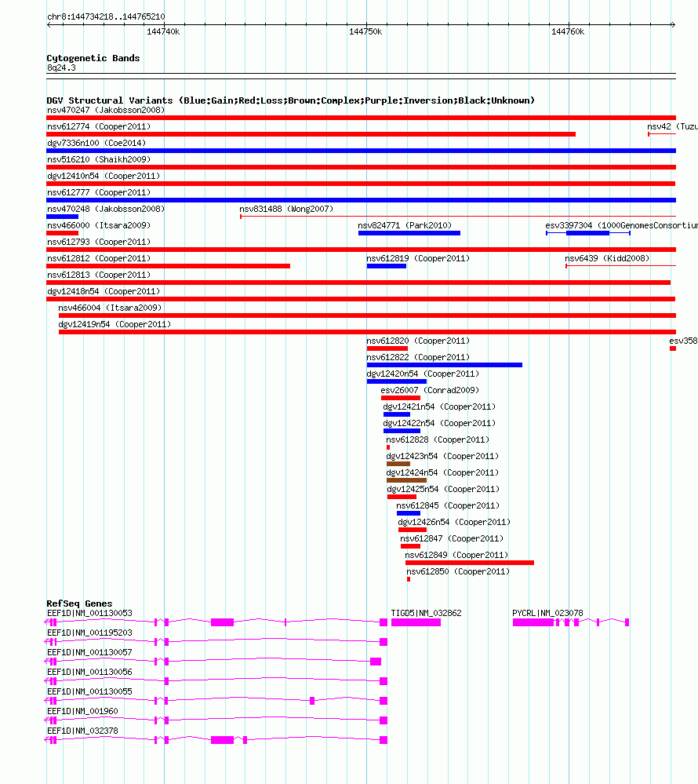Image resolution: width=698 pixels, height=784 pixels.
Task: Select nsv612777 (Cooper2011) variant label
Action: [99, 192]
